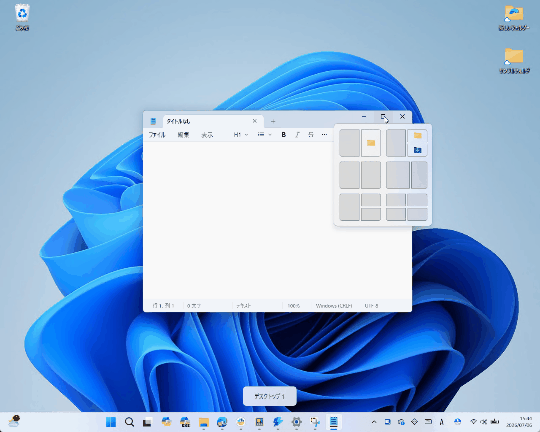
Task: Expand the list style dropdown
Action: [x=264, y=135]
